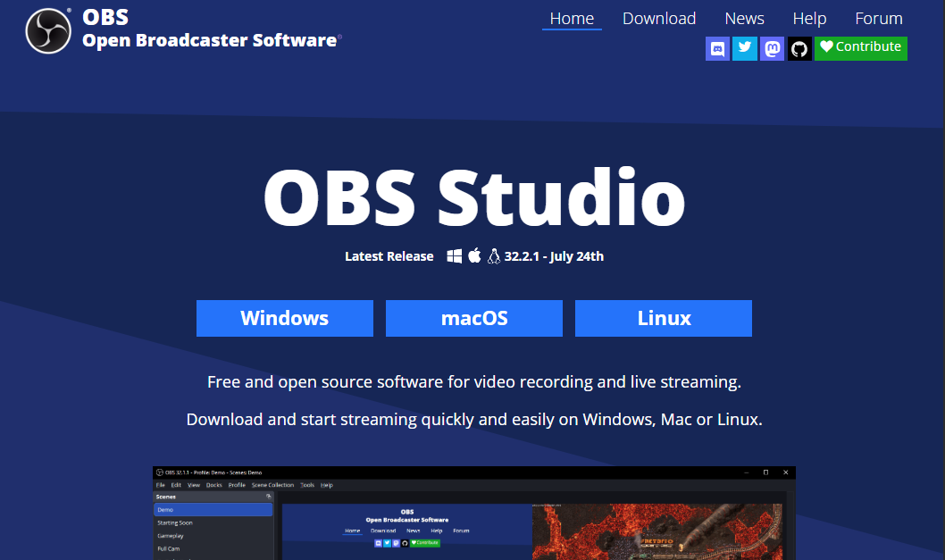Click the large OBS Studio heading
Screen dimensions: 945x560
click(474, 197)
